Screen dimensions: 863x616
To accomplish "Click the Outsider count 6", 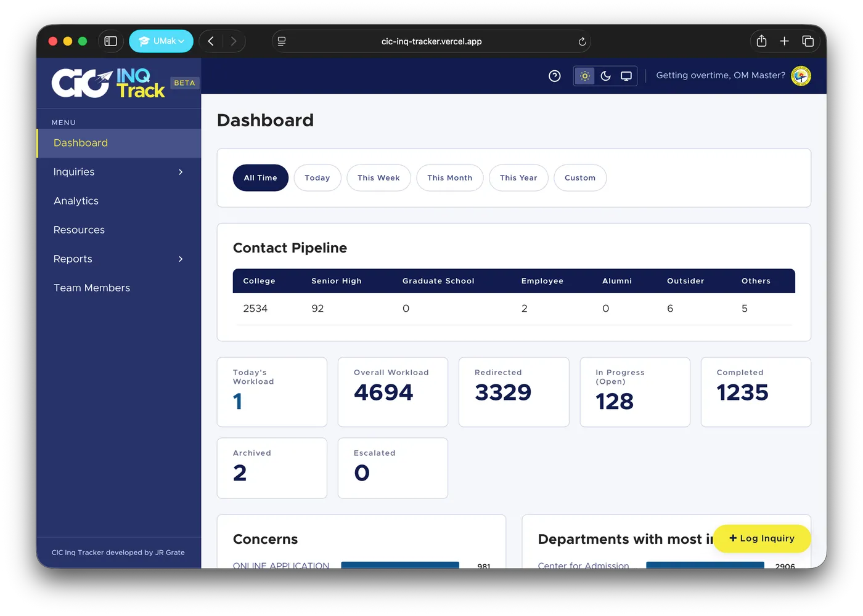I will pyautogui.click(x=670, y=309).
